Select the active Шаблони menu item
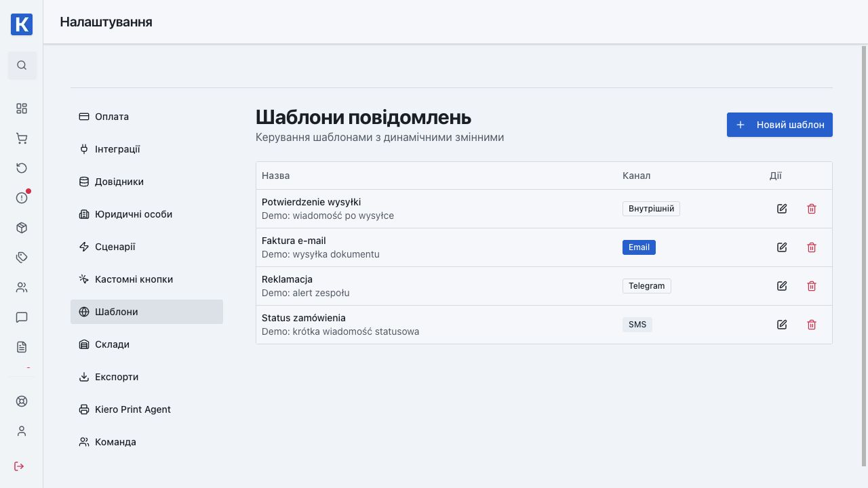Viewport: 868px width, 488px height. (146, 312)
